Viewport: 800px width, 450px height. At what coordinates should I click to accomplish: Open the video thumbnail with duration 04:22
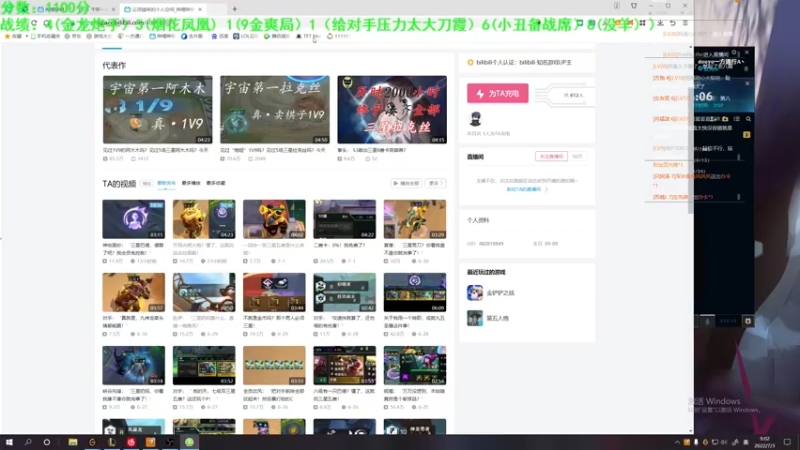pyautogui.click(x=344, y=219)
